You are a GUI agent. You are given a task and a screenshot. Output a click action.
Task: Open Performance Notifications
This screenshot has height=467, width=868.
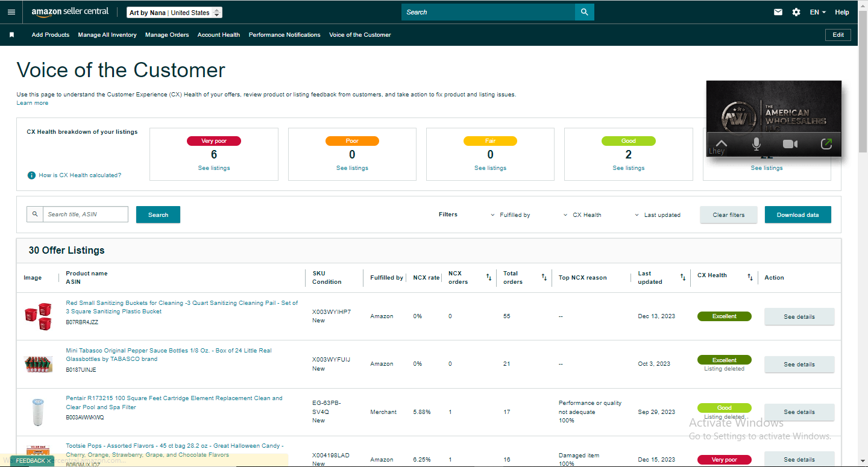tap(285, 35)
